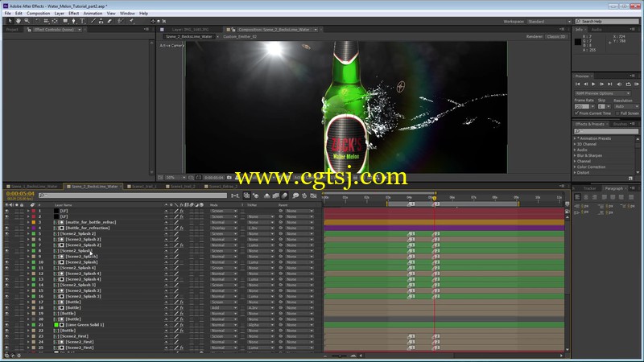Switch to Scene1_trail_1 timeline tab
The width and height of the screenshot is (644, 362).
coord(144,187)
